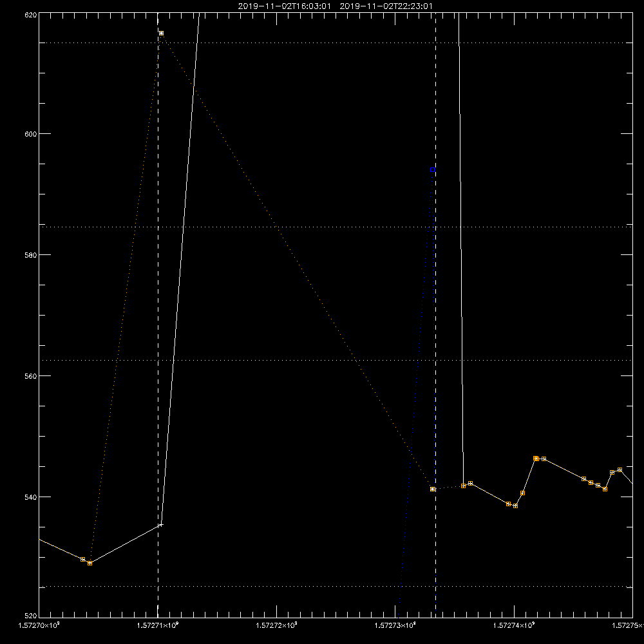Screen dimensions: 644x644
Task: Select the last orange marker near 544.5
Action: [x=620, y=470]
